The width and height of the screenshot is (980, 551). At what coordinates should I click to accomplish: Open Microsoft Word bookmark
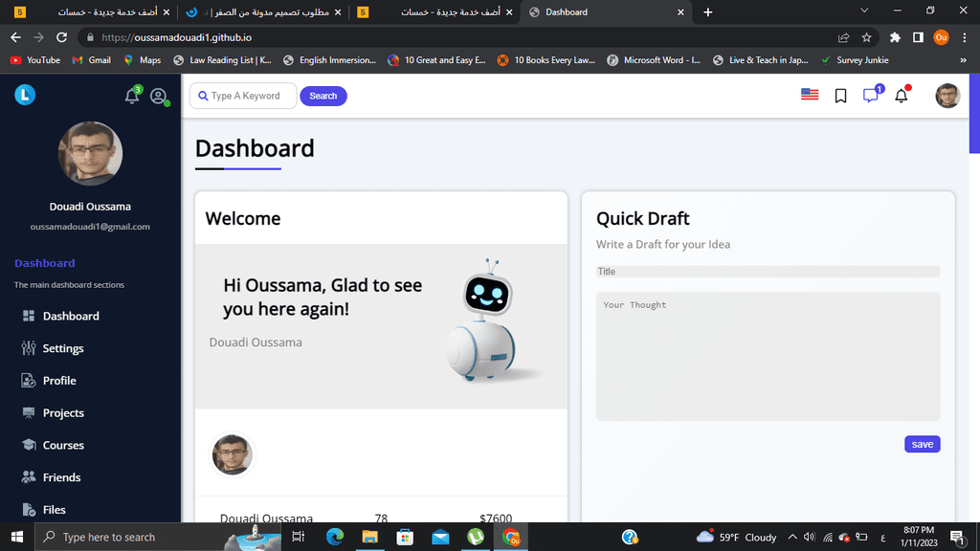click(654, 60)
